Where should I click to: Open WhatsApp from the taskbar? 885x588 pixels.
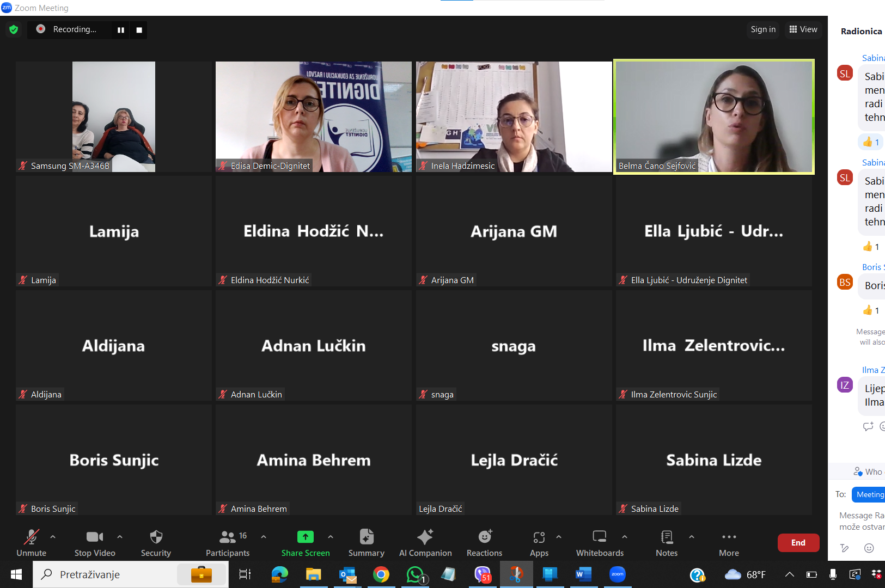[x=416, y=574]
